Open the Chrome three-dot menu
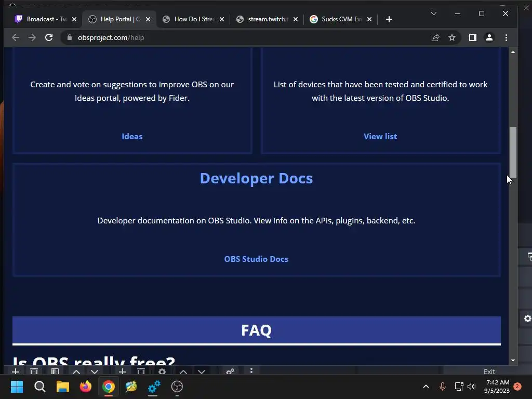The height and width of the screenshot is (399, 532). (x=506, y=37)
